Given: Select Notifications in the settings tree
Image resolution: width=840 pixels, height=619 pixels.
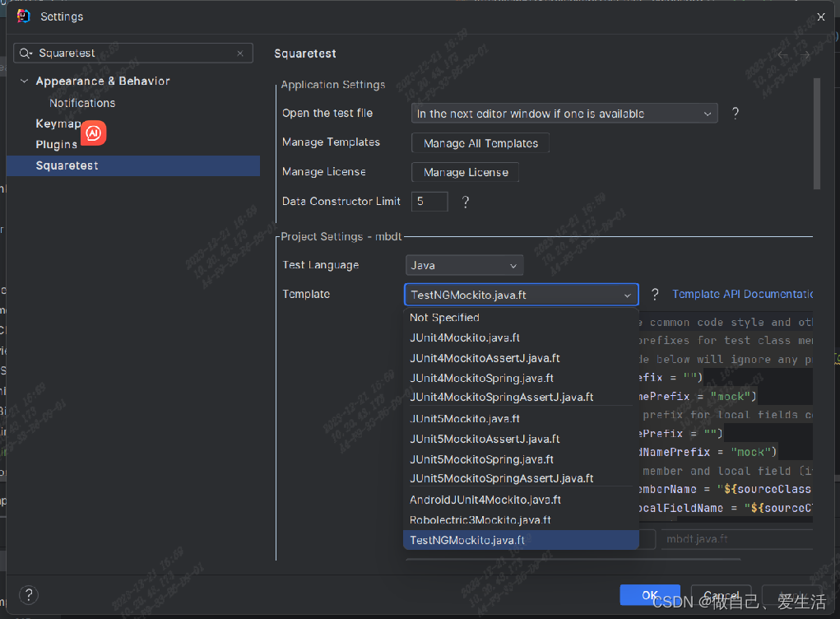Looking at the screenshot, I should point(82,103).
